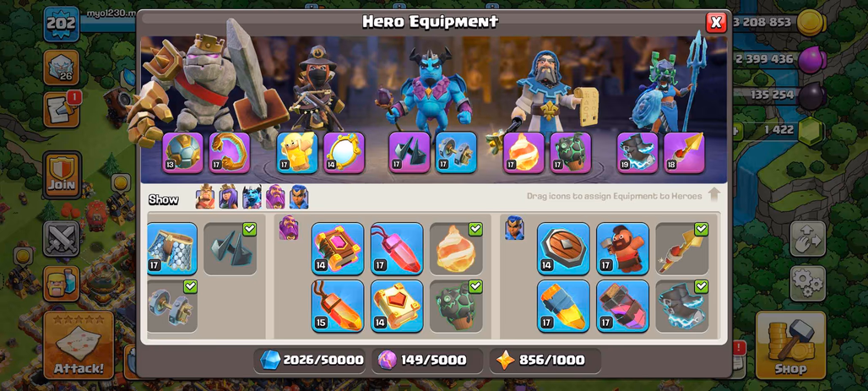Click the Join clan shield button
This screenshot has height=391, width=868.
(x=62, y=175)
